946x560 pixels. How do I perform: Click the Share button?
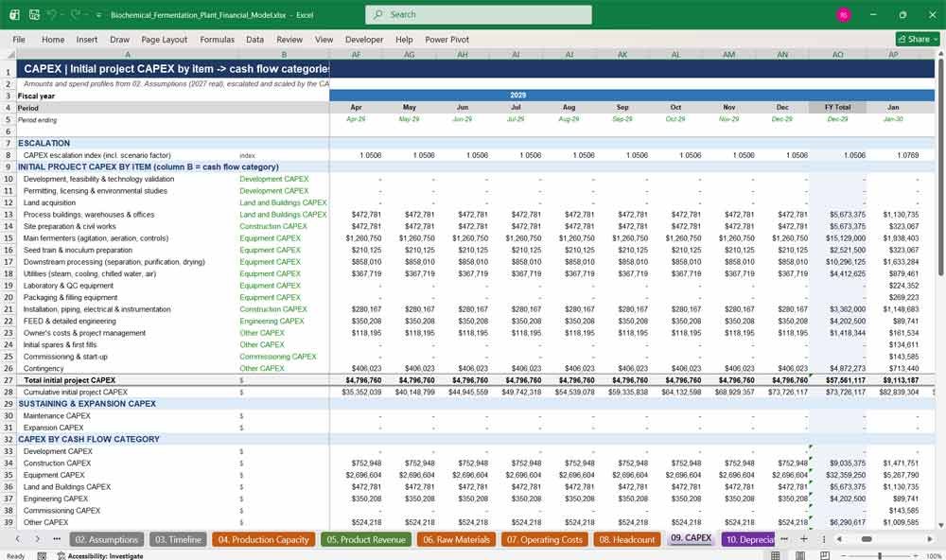pyautogui.click(x=918, y=39)
